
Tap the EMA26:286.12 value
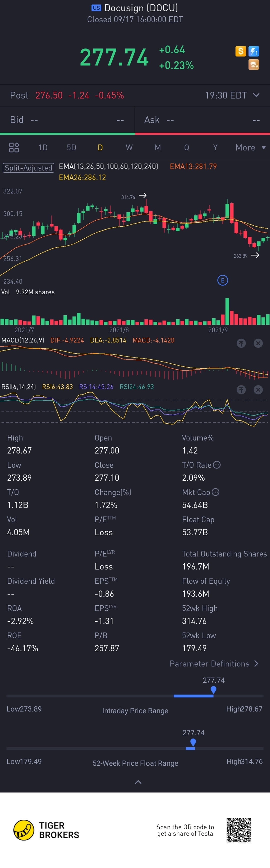82,177
